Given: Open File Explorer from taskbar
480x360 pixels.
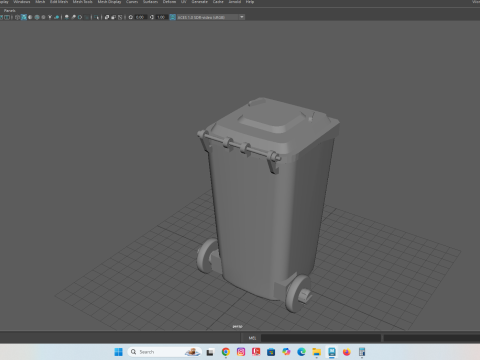Looking at the screenshot, I should pyautogui.click(x=316, y=352).
